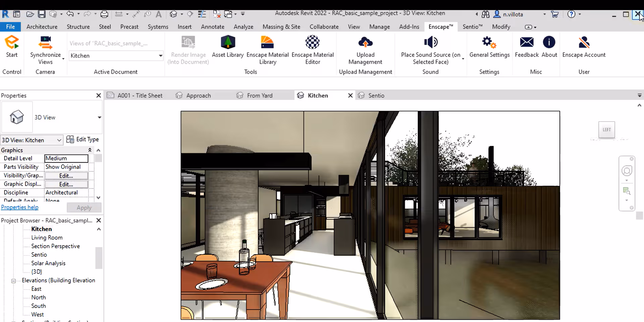Open Enscape General Settings gear icon
The width and height of the screenshot is (644, 322).
489,43
